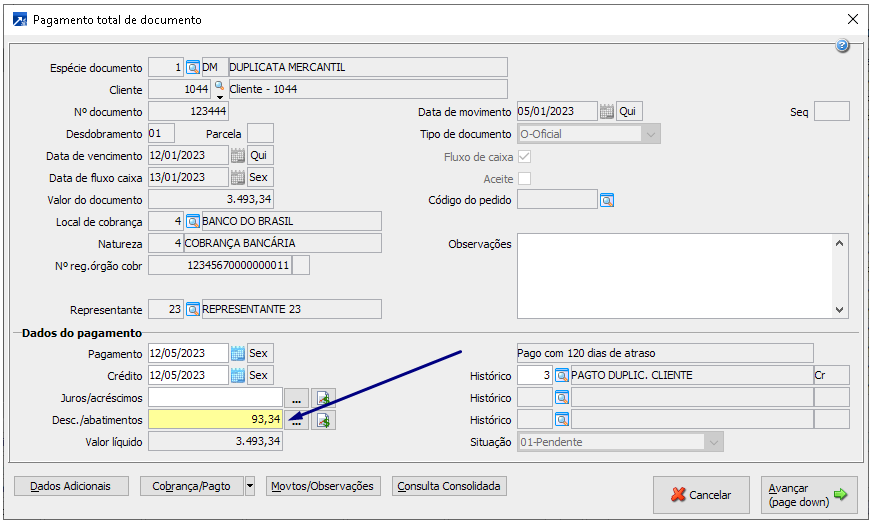Image resolution: width=872 pixels, height=523 pixels.
Task: Open calendar for Data de movimento
Action: coord(606,111)
